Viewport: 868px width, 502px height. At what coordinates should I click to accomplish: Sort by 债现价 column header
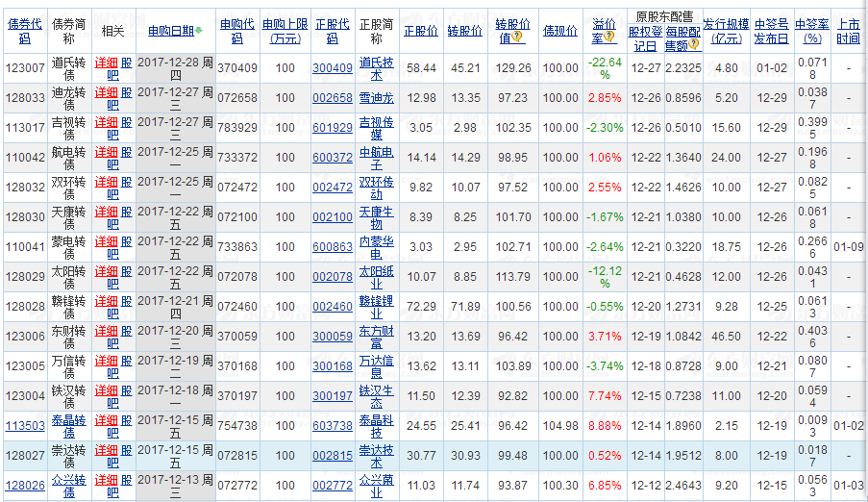pyautogui.click(x=560, y=31)
